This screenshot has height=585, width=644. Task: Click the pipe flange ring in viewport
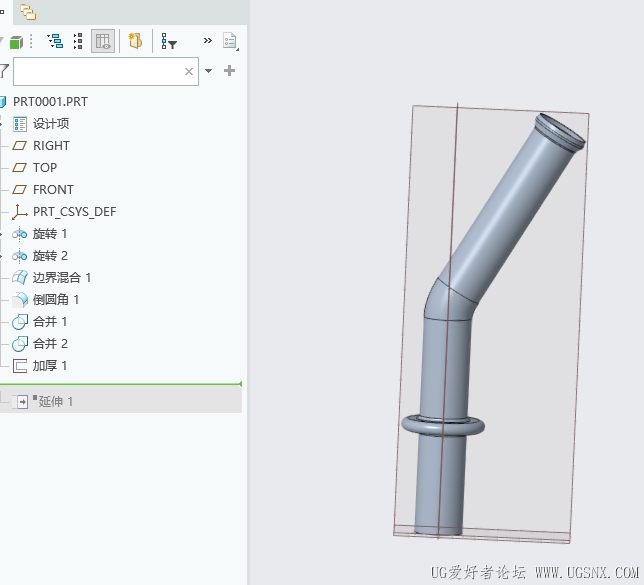pyautogui.click(x=443, y=426)
